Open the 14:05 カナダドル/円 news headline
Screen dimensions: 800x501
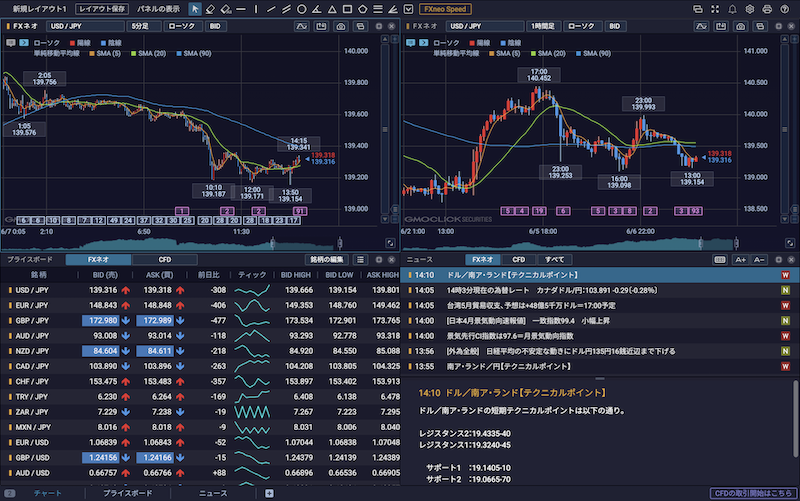point(600,290)
